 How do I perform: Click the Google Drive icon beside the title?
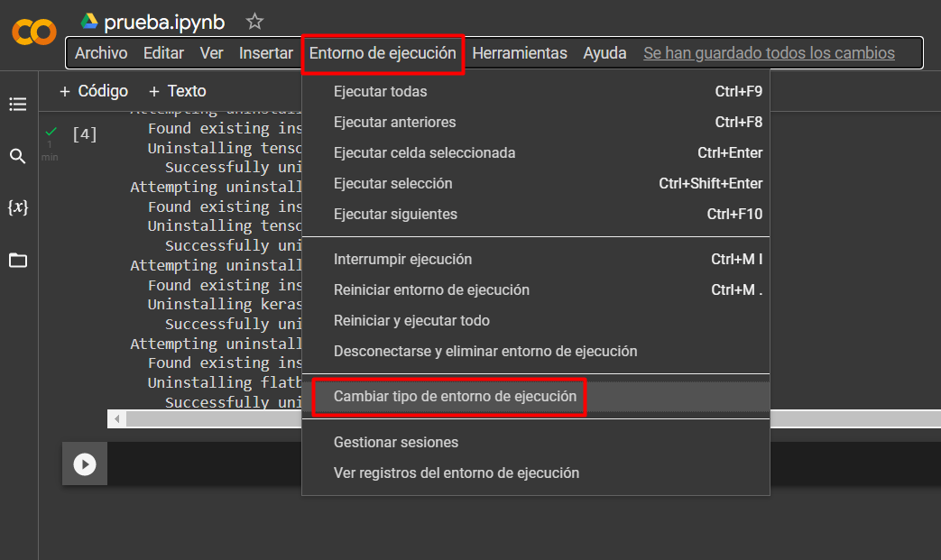pos(89,22)
